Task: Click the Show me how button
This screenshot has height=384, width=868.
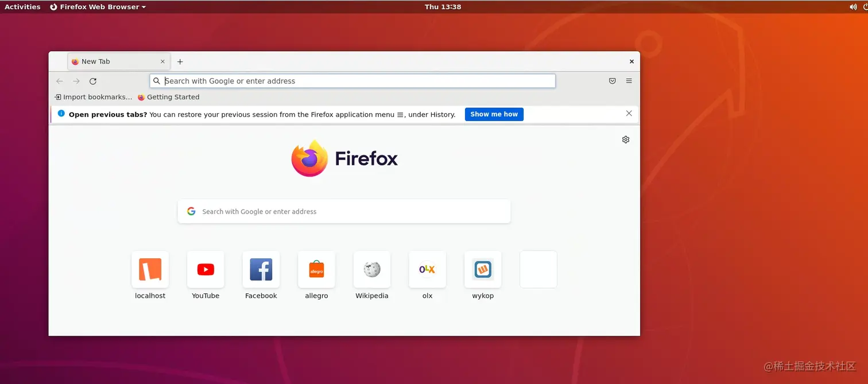Action: [494, 114]
